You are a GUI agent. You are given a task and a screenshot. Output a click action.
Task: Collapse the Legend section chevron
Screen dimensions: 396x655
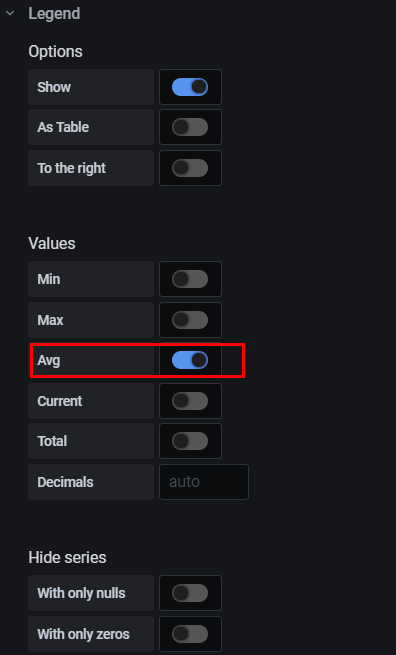point(10,13)
